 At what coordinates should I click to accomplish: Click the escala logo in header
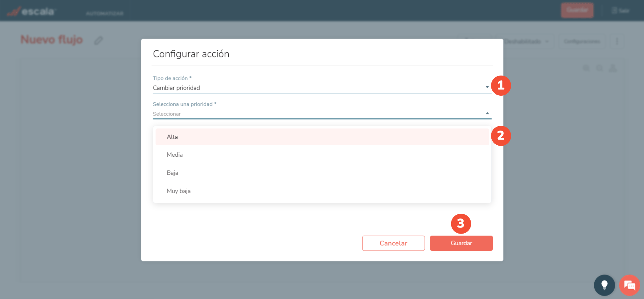[31, 12]
